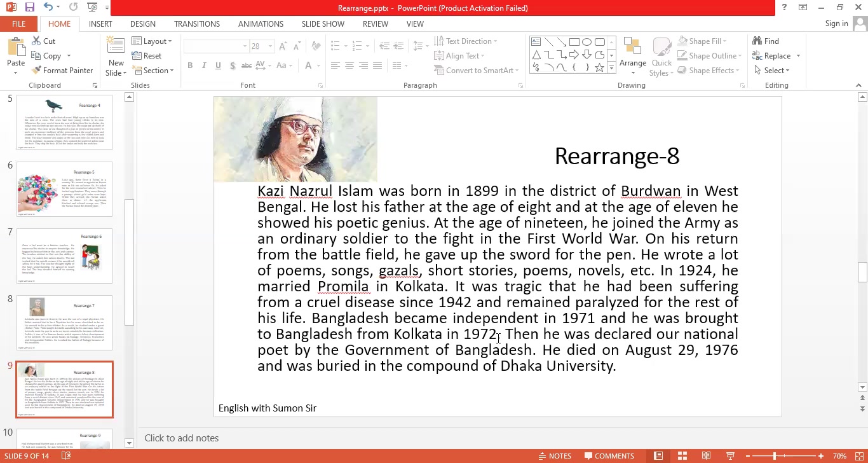Click the Undo arrow icon
Screen dimensions: 868x463
pyautogui.click(x=49, y=8)
